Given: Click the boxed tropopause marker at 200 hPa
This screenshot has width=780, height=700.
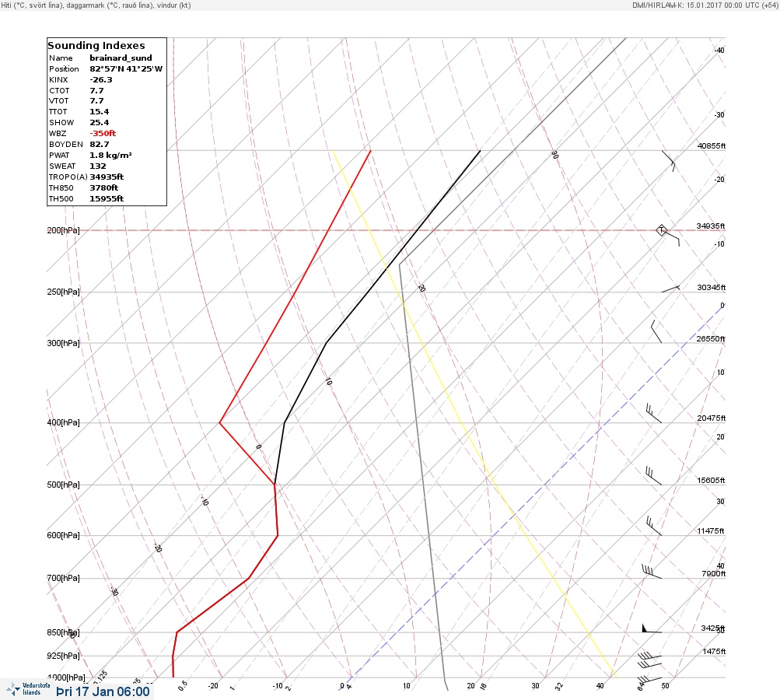Looking at the screenshot, I should (661, 230).
